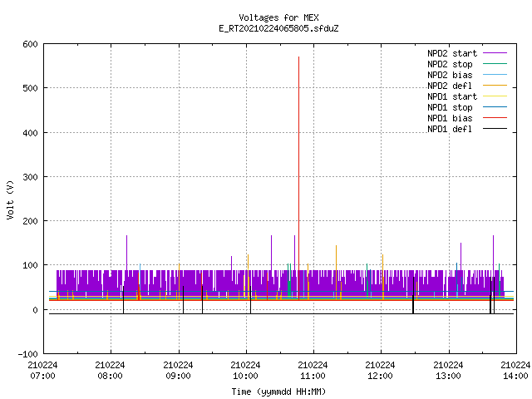Click the y-axis value 400

(x=30, y=133)
